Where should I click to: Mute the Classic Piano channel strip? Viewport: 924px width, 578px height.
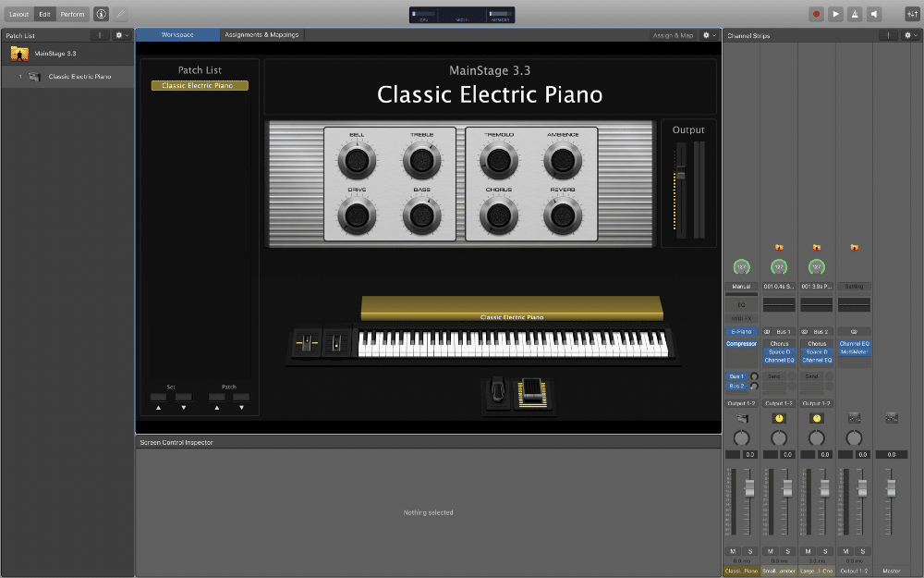click(x=733, y=551)
